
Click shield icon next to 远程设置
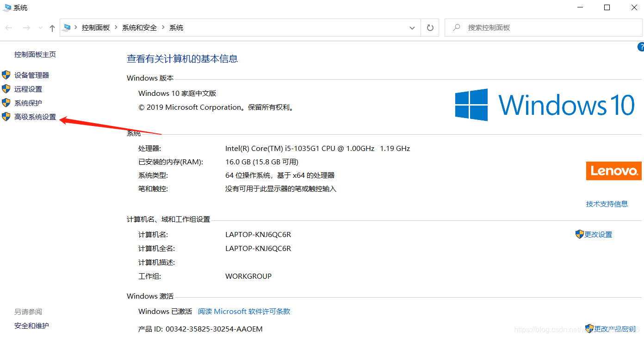(x=6, y=89)
